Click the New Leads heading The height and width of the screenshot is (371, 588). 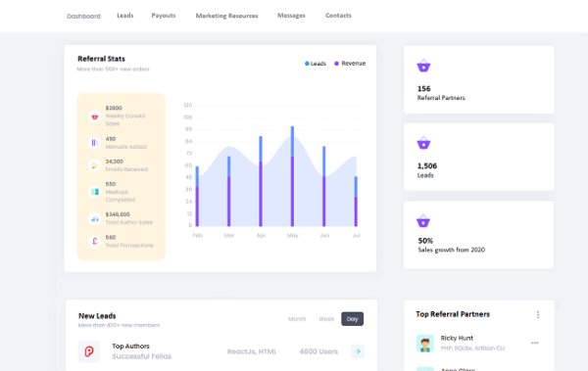(97, 316)
